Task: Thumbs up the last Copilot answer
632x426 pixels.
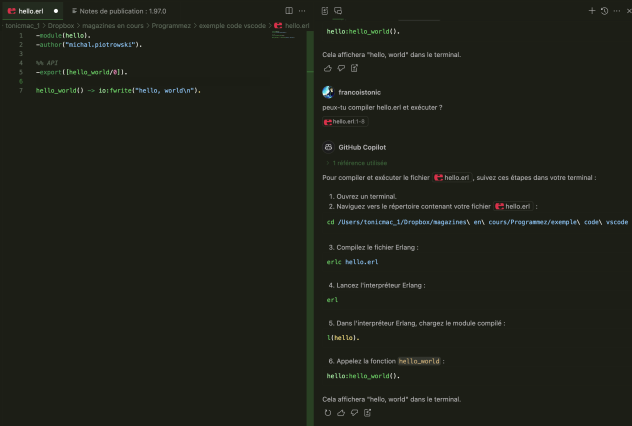Action: (341, 412)
